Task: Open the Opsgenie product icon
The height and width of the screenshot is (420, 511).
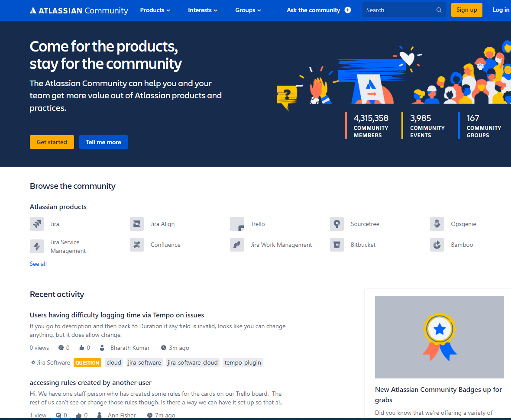Action: click(x=437, y=224)
